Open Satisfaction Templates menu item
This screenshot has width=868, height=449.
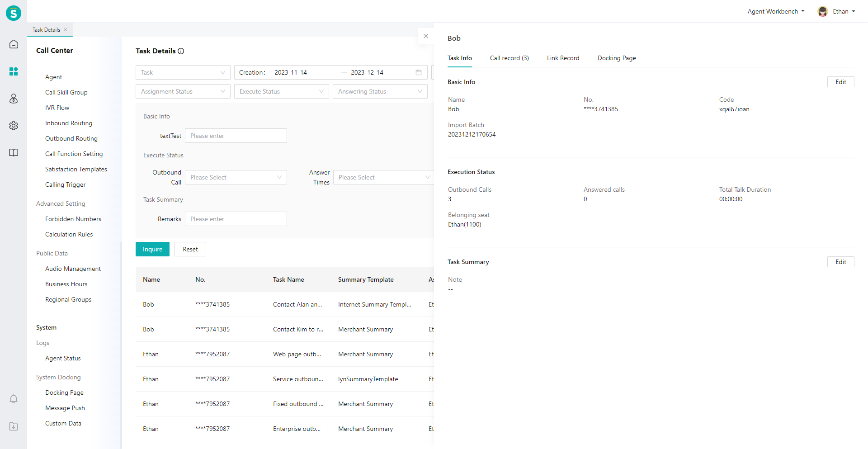pyautogui.click(x=76, y=169)
